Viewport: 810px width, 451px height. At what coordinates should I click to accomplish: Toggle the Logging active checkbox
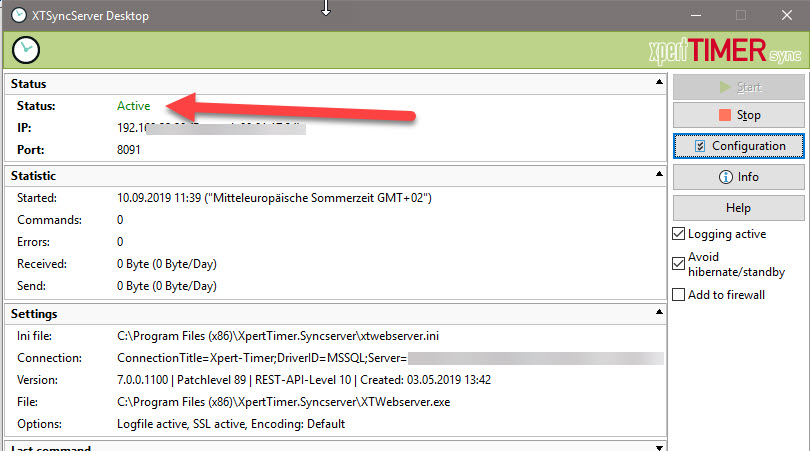pos(678,234)
